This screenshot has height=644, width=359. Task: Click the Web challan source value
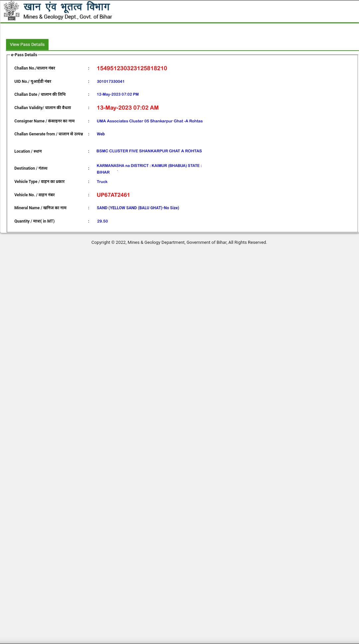[x=101, y=134]
